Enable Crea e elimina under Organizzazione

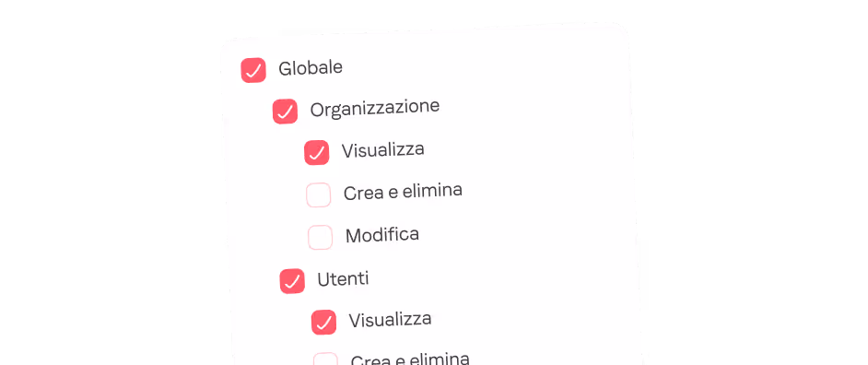(x=318, y=195)
